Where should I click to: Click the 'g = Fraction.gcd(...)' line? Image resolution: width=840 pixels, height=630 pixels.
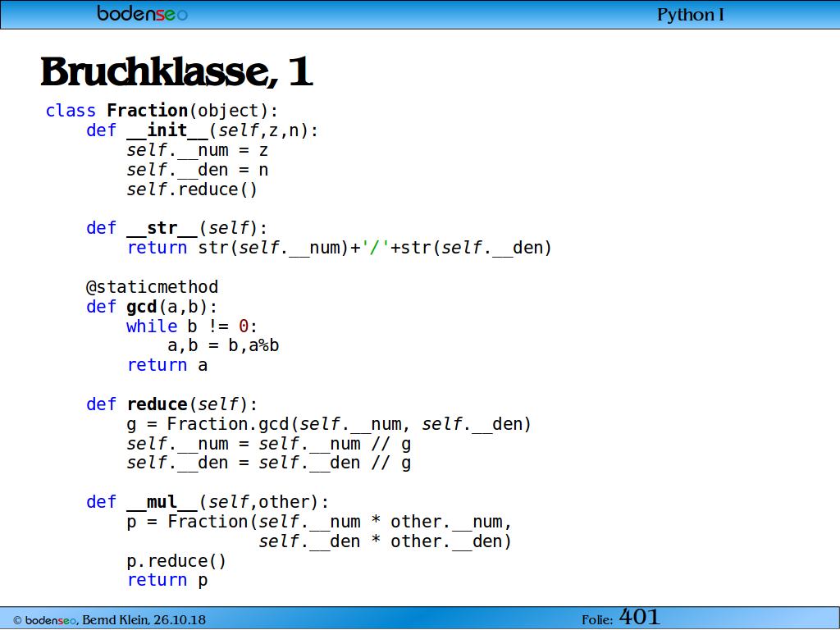(x=329, y=424)
